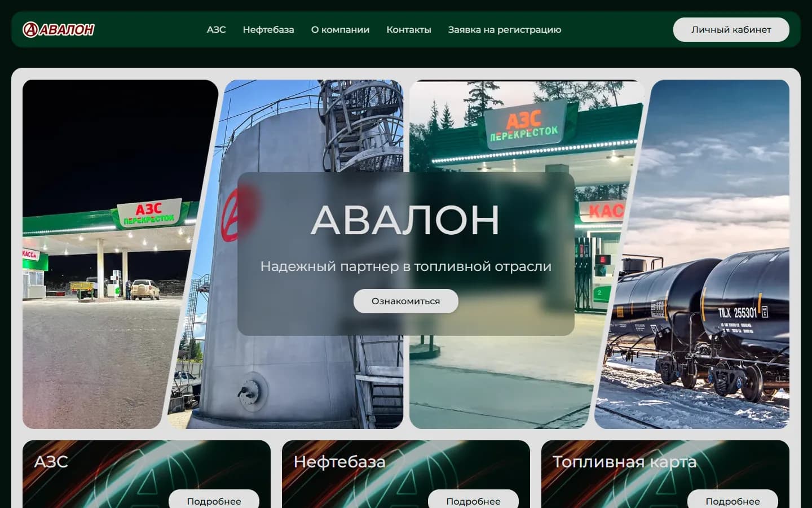This screenshot has height=508, width=812.
Task: Click the Личный кабинет button
Action: click(731, 29)
